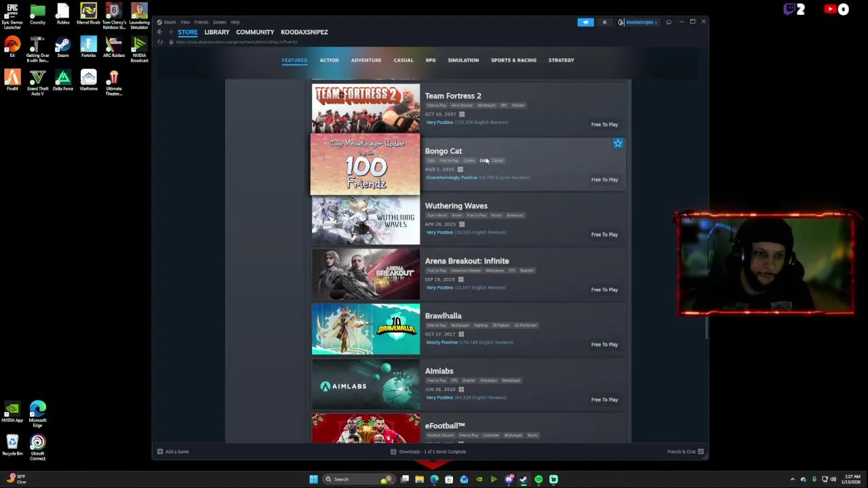Open Friends & Chat in Steam
Viewport: 868px width, 488px height.
pyautogui.click(x=685, y=451)
